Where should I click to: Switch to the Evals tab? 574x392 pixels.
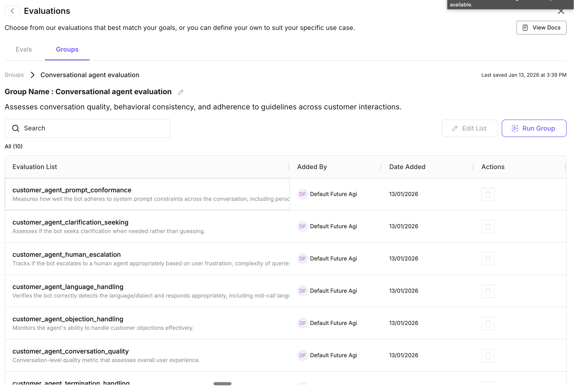point(24,49)
